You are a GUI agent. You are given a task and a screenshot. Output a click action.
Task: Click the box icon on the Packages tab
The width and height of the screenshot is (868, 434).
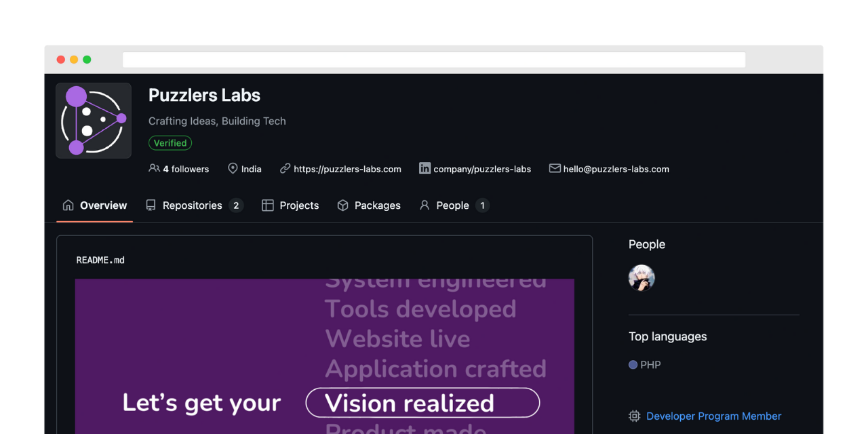[342, 205]
